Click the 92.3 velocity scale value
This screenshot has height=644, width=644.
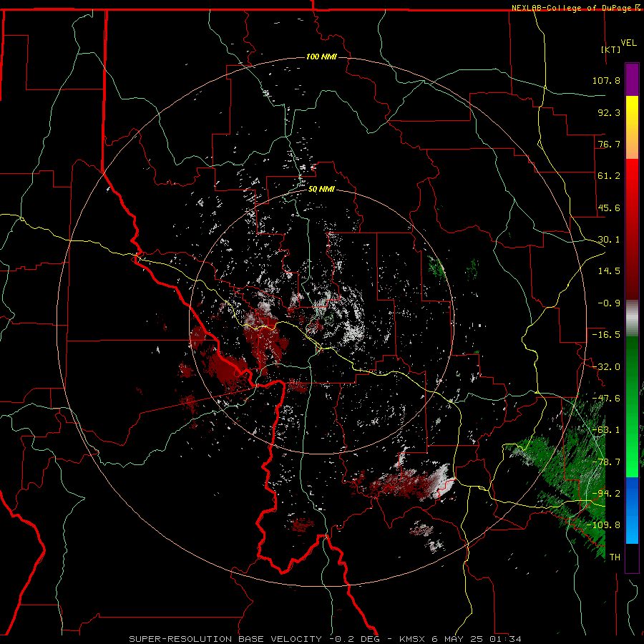click(609, 112)
